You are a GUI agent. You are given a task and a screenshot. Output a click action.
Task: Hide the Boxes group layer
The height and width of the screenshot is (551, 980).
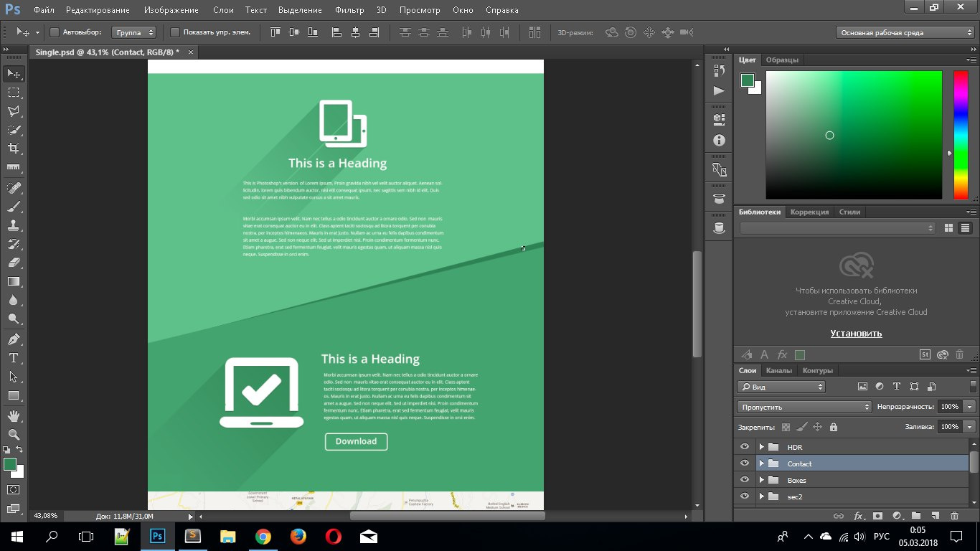(x=745, y=480)
